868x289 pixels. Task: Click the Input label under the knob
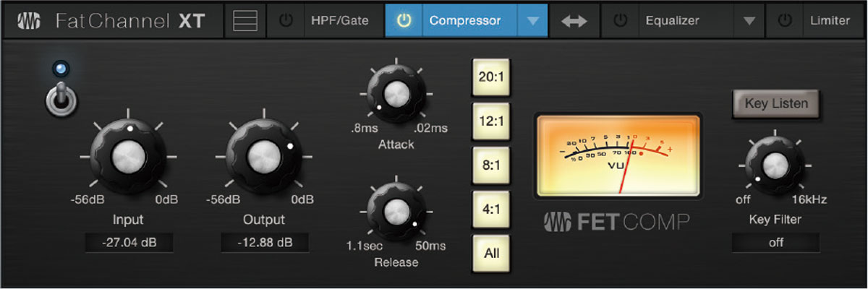[129, 220]
